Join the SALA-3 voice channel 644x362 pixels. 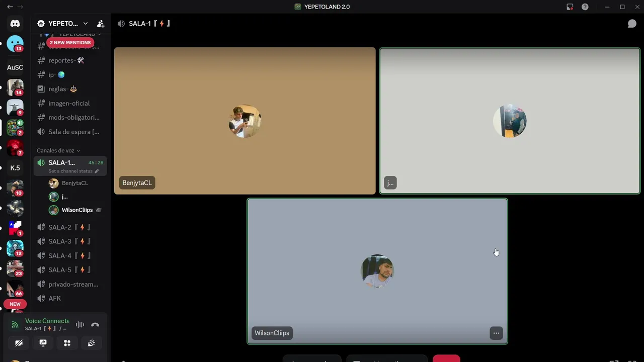(x=70, y=241)
